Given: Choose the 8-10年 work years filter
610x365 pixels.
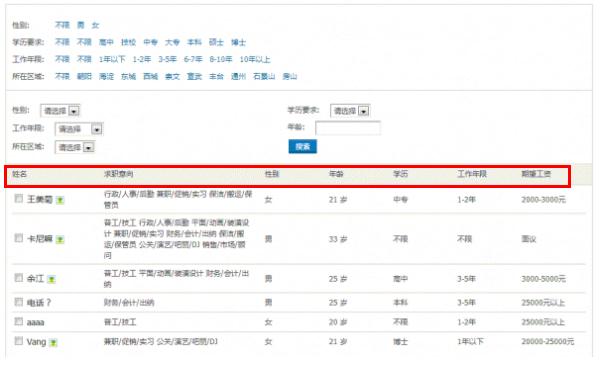Looking at the screenshot, I should 221,59.
